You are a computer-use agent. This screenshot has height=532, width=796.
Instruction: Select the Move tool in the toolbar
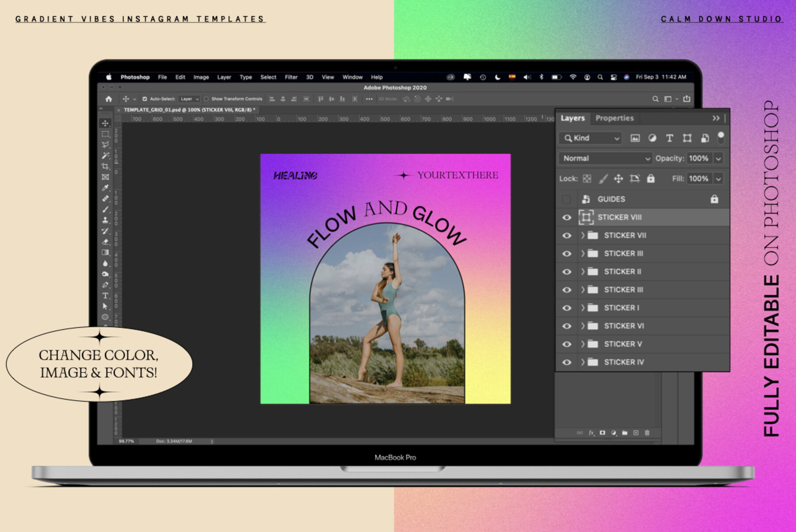pyautogui.click(x=105, y=123)
